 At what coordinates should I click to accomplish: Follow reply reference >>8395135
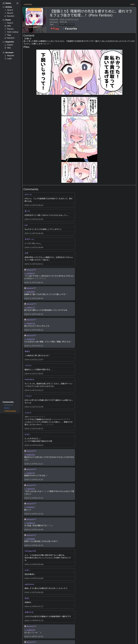30,324
